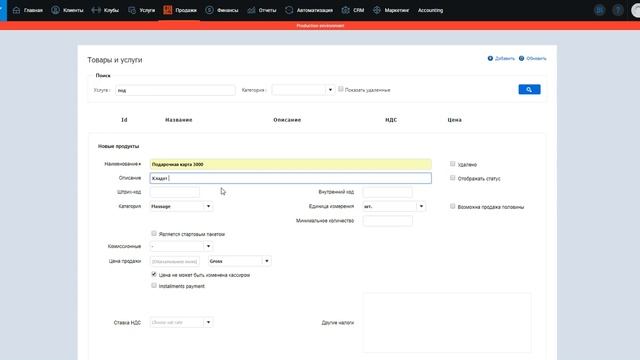Click the Другие налоги list box

click(447, 322)
